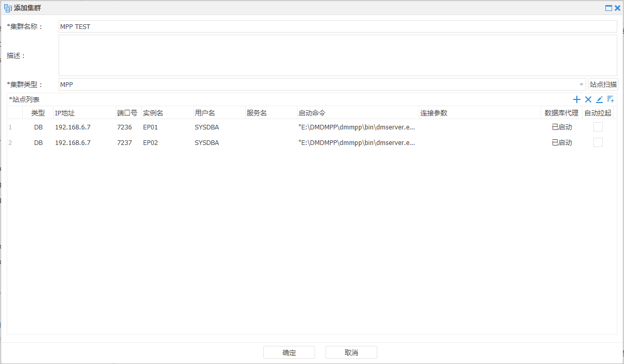Click the 已启动 status for EP02
Screen dimensions: 624x364
click(x=562, y=142)
